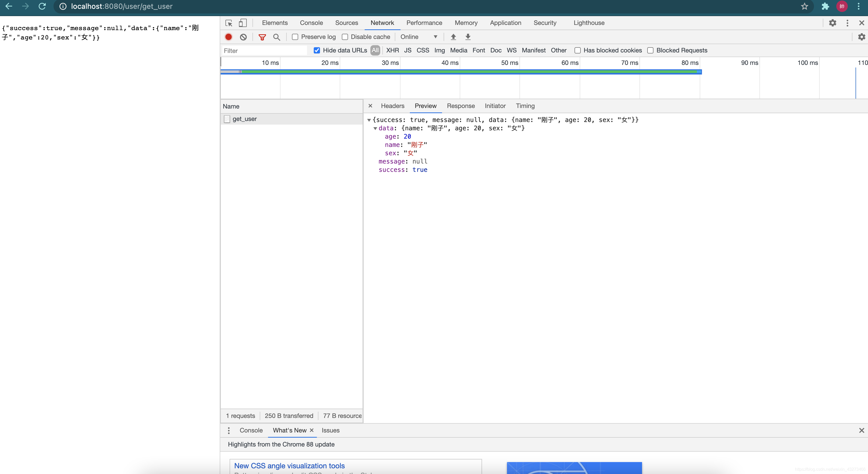
Task: Open New CSS angle visualization tools link
Action: [289, 466]
